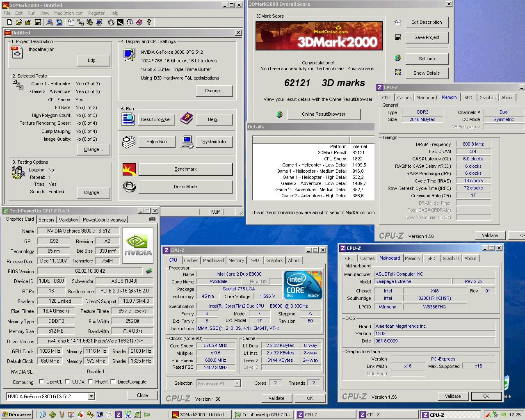The height and width of the screenshot is (420, 525).
Task: Open the Processor #1 selection dropdown in CPU-Z
Action: click(x=237, y=383)
